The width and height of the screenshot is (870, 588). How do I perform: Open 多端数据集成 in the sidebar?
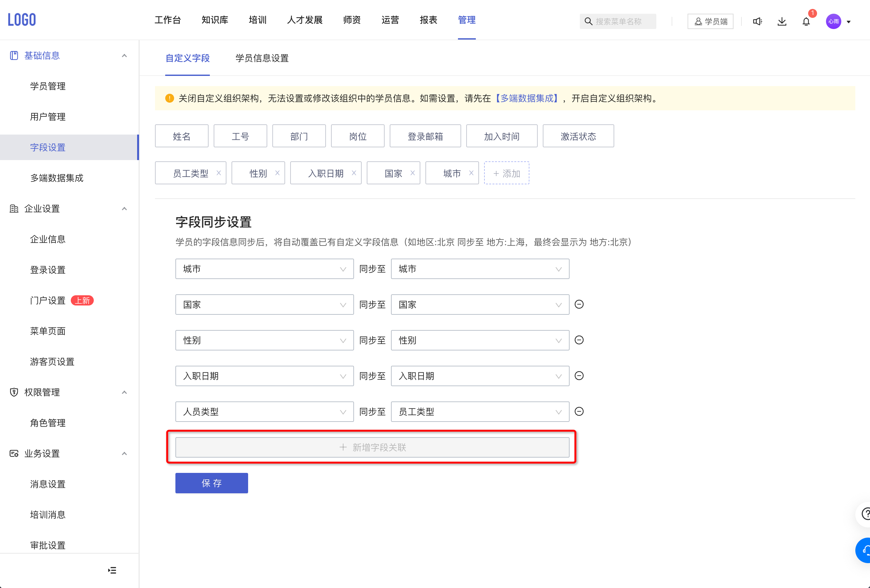click(x=57, y=178)
